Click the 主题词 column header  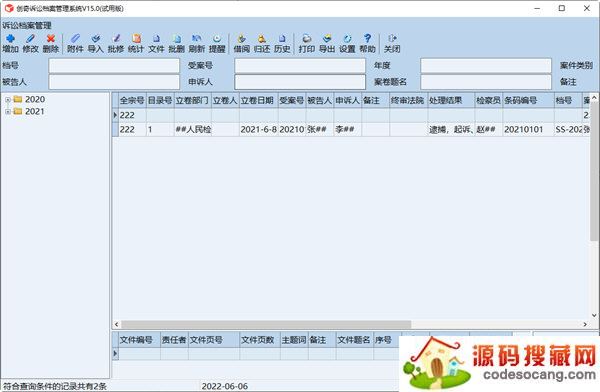pos(294,340)
